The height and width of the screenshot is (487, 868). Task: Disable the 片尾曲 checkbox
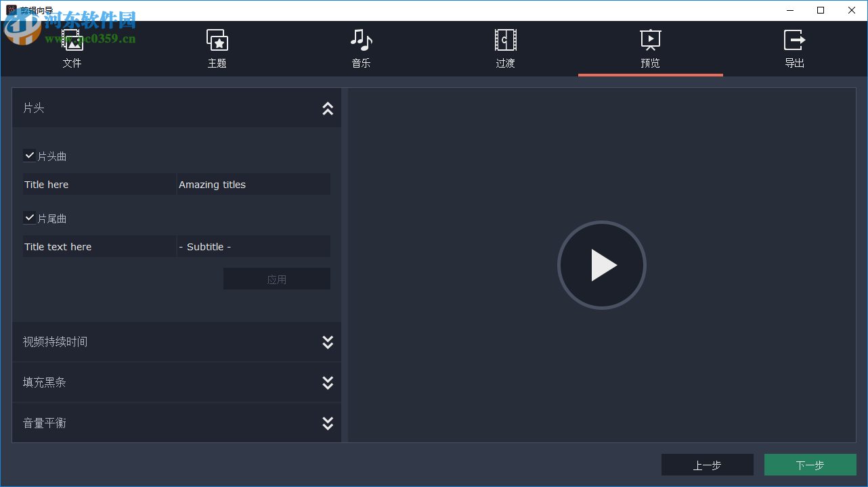(x=29, y=217)
